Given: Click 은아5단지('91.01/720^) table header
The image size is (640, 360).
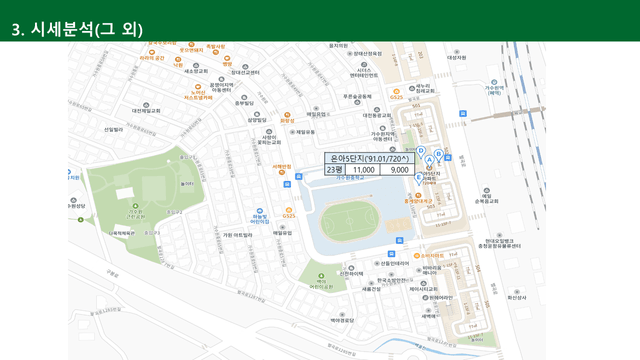Looking at the screenshot, I should click(x=369, y=158).
